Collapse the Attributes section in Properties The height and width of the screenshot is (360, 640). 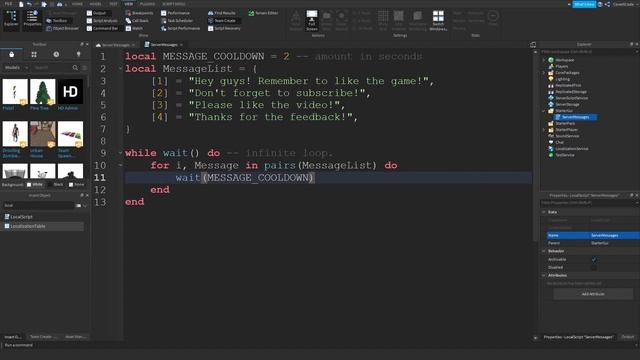point(544,276)
